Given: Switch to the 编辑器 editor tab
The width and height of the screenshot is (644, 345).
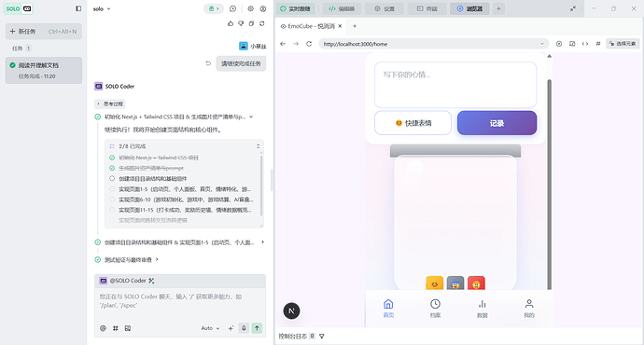Looking at the screenshot, I should [342, 8].
